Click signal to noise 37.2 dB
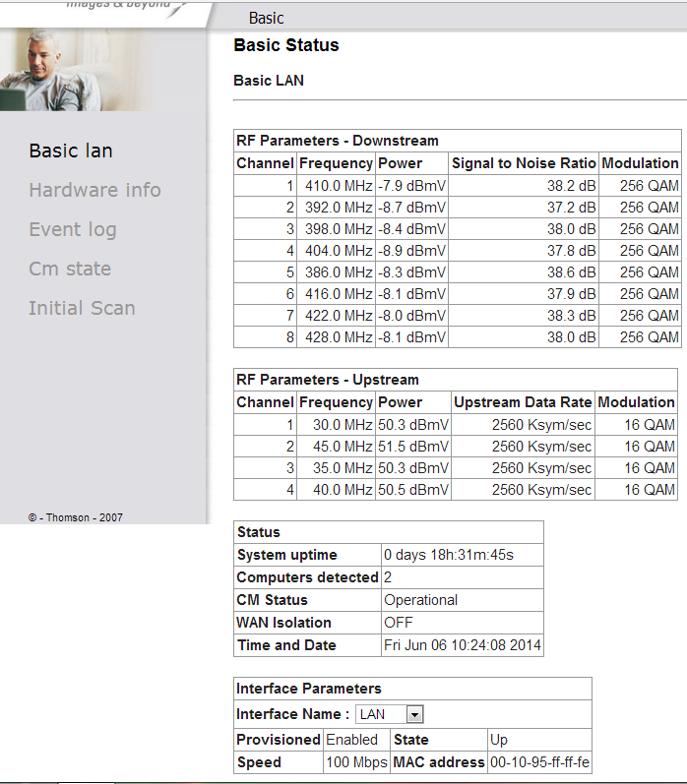The height and width of the screenshot is (784, 687). [x=572, y=207]
